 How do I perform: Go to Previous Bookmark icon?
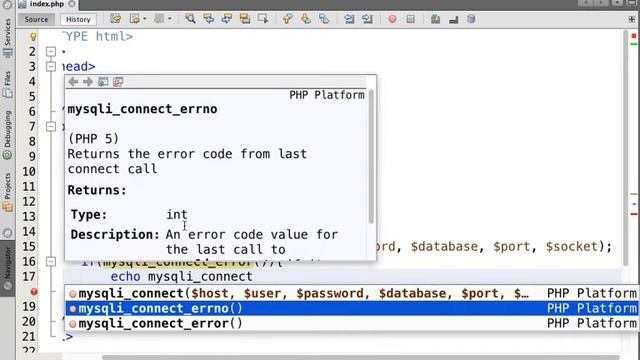tap(288, 19)
